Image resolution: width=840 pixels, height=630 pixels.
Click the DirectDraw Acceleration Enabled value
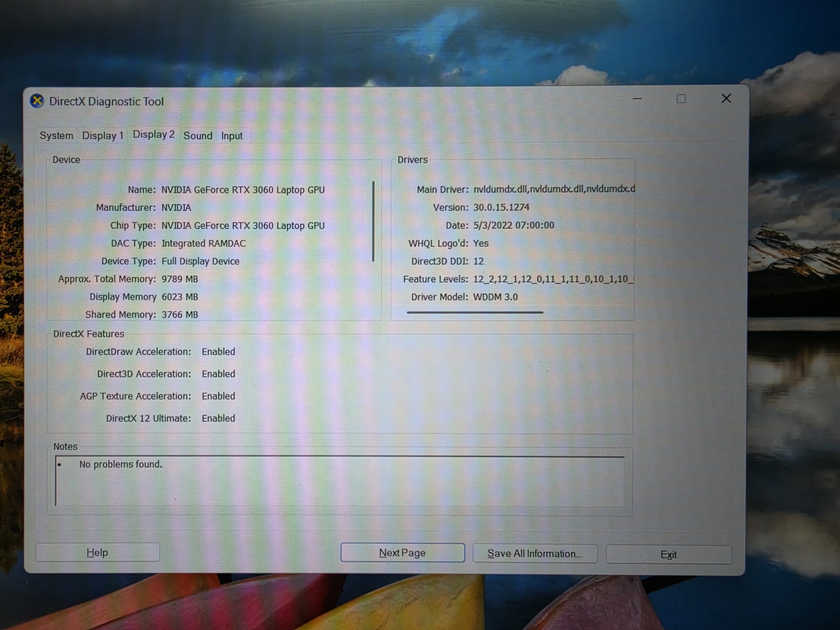coord(218,352)
